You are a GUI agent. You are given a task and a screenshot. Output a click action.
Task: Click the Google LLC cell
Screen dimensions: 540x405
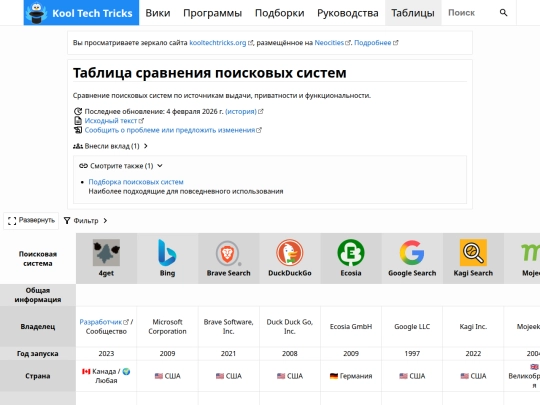pos(412,326)
